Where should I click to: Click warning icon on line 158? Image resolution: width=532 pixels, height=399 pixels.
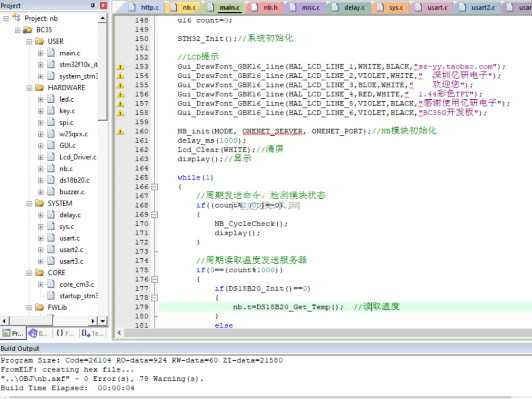(x=121, y=113)
